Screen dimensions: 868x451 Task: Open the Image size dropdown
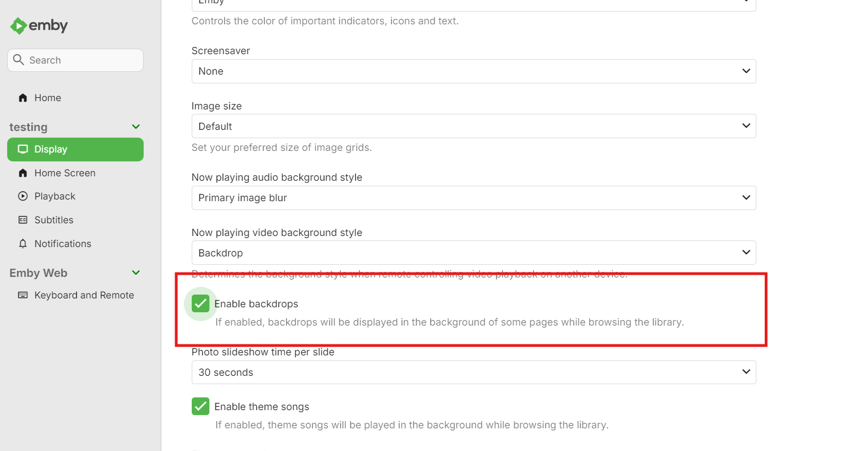474,126
